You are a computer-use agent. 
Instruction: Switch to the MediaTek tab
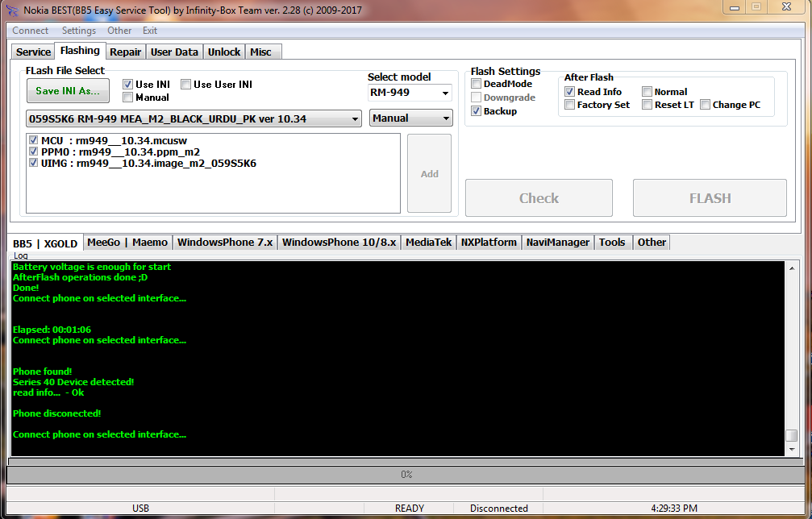point(428,242)
